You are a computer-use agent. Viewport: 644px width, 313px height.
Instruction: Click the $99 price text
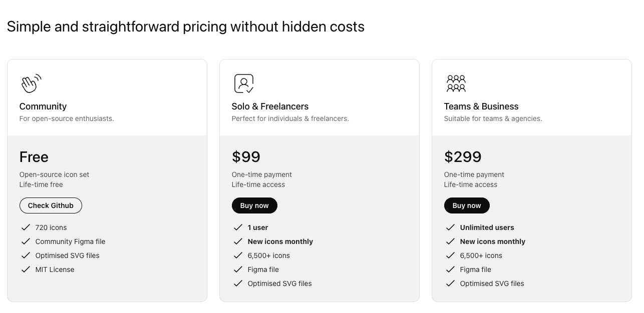coord(246,157)
